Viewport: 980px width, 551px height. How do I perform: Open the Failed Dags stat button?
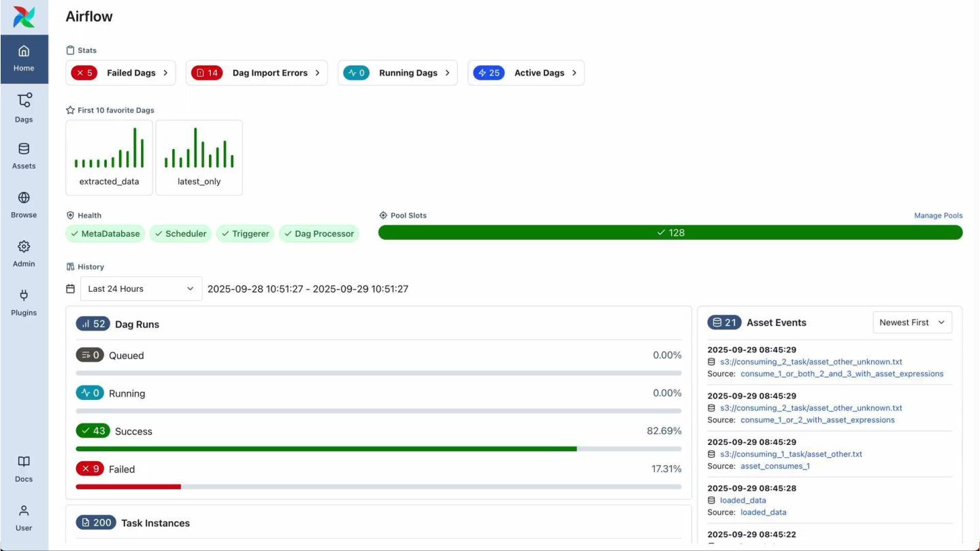tap(120, 73)
